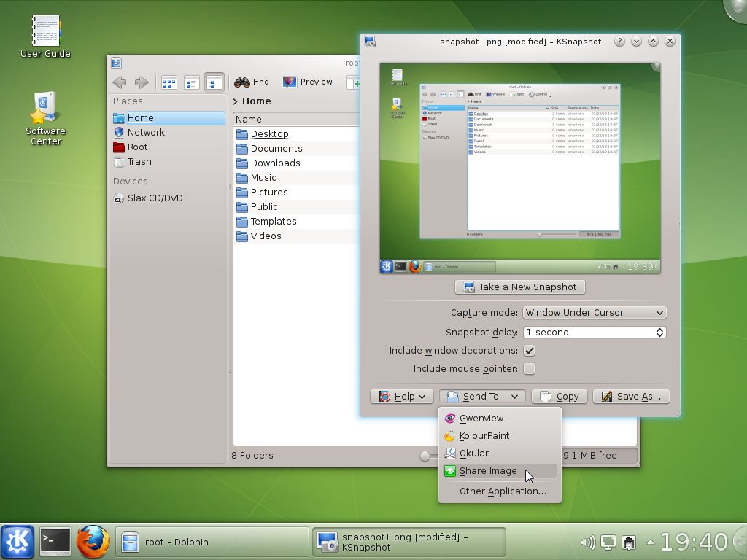The height and width of the screenshot is (560, 747).
Task: Go back using Dolphin's back arrow
Action: point(120,82)
